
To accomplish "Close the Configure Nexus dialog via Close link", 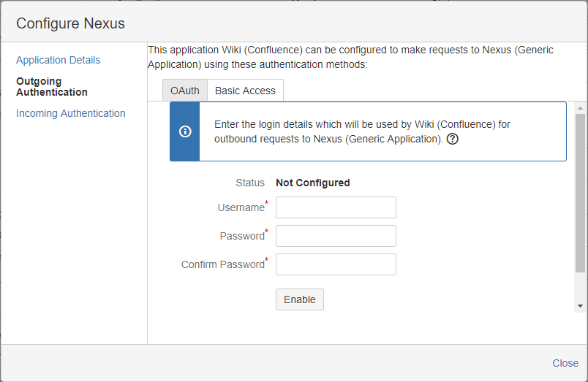I will pyautogui.click(x=565, y=363).
